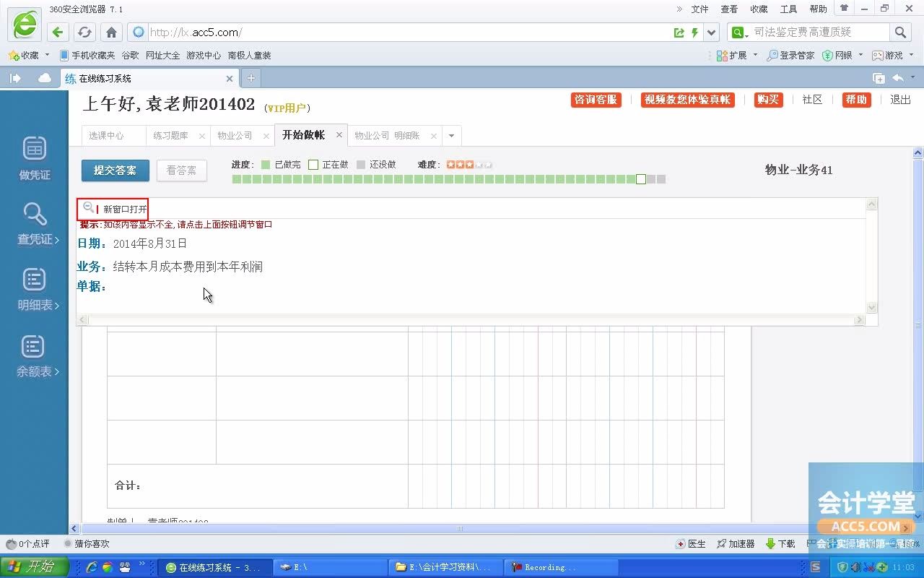The image size is (924, 578).
Task: Open the 文件 menu
Action: [699, 9]
